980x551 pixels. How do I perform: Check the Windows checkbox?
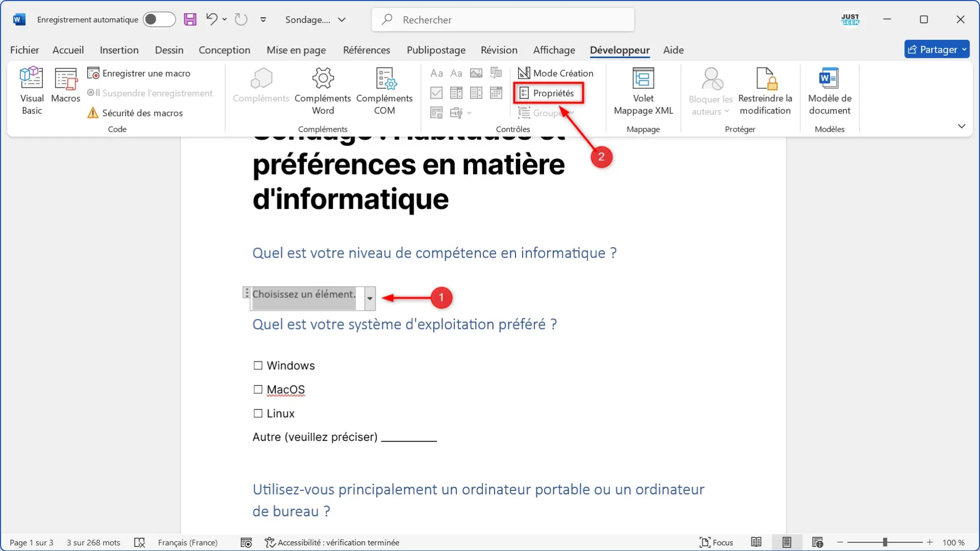point(258,365)
